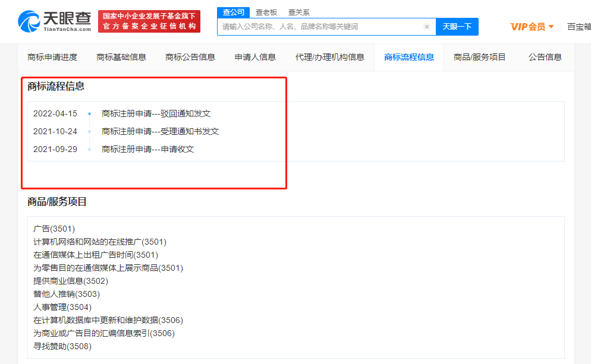591x364 pixels.
Task: Click the 2021-09-29 timeline dot
Action: click(x=89, y=150)
